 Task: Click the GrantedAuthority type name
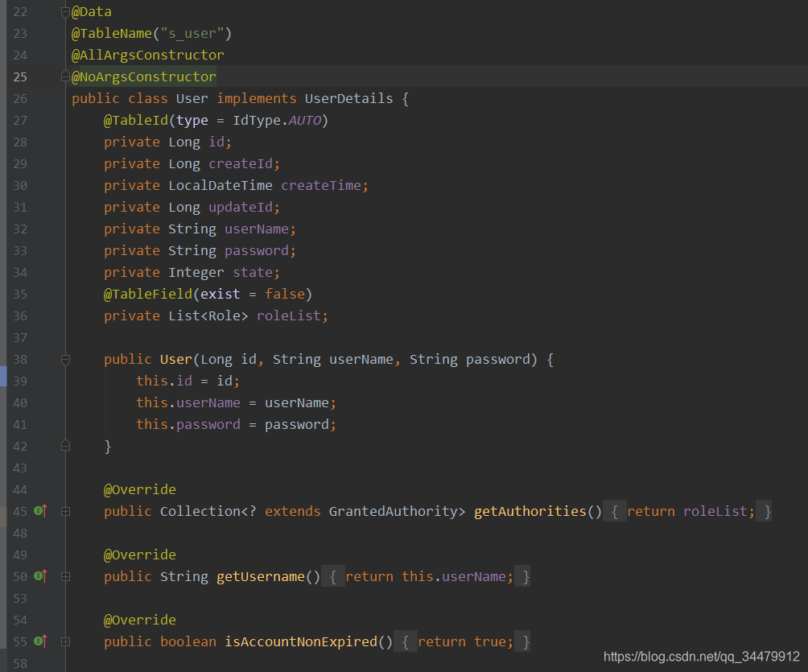[x=394, y=511]
